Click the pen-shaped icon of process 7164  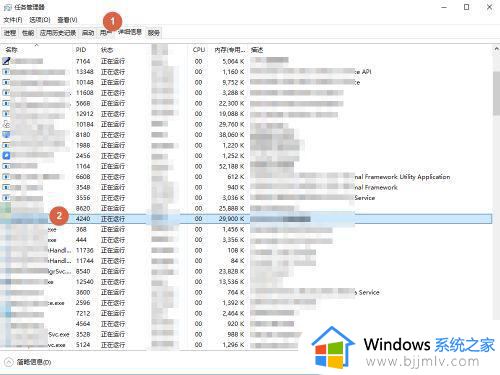click(x=6, y=61)
